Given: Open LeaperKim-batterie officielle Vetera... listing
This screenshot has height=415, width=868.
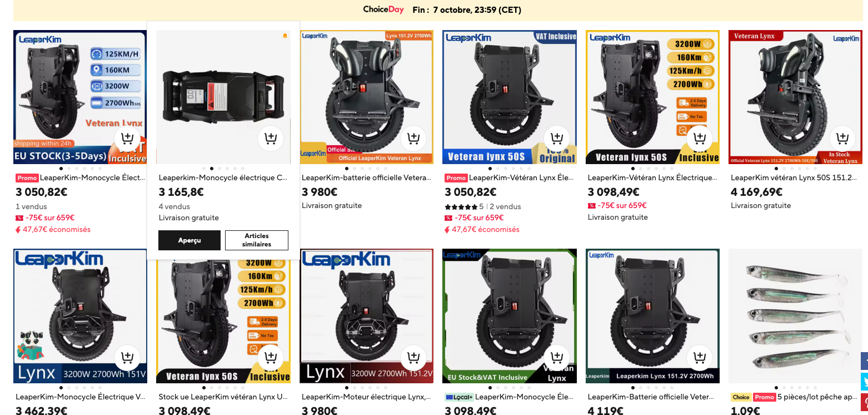Looking at the screenshot, I should coord(367,178).
